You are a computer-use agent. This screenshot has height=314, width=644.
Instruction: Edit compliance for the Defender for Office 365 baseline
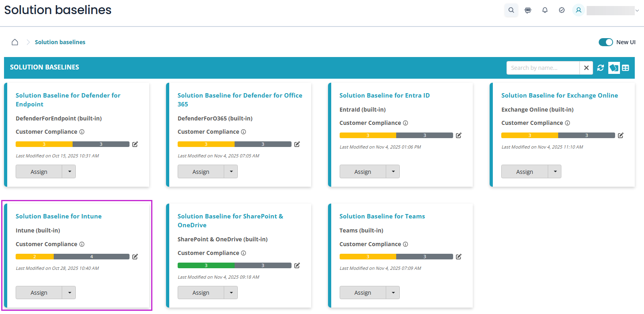pos(297,144)
